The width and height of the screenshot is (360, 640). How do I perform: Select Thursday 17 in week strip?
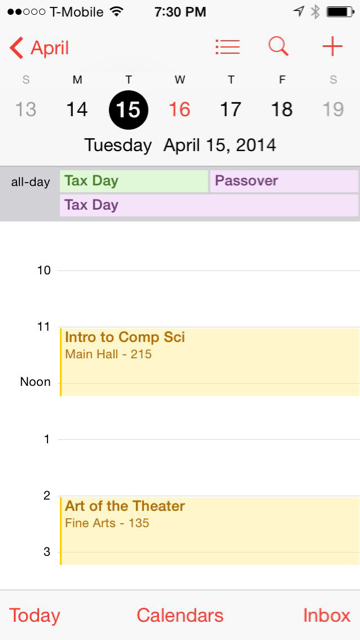coord(231,109)
